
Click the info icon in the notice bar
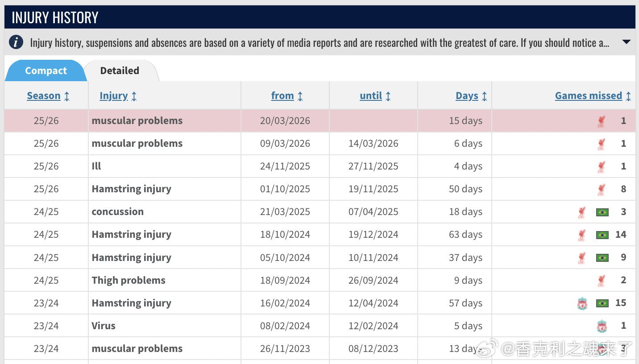pos(16,42)
